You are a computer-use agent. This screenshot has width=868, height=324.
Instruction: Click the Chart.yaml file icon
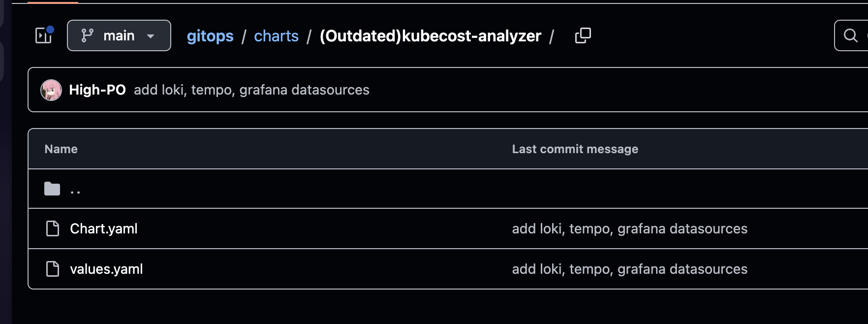tap(53, 228)
